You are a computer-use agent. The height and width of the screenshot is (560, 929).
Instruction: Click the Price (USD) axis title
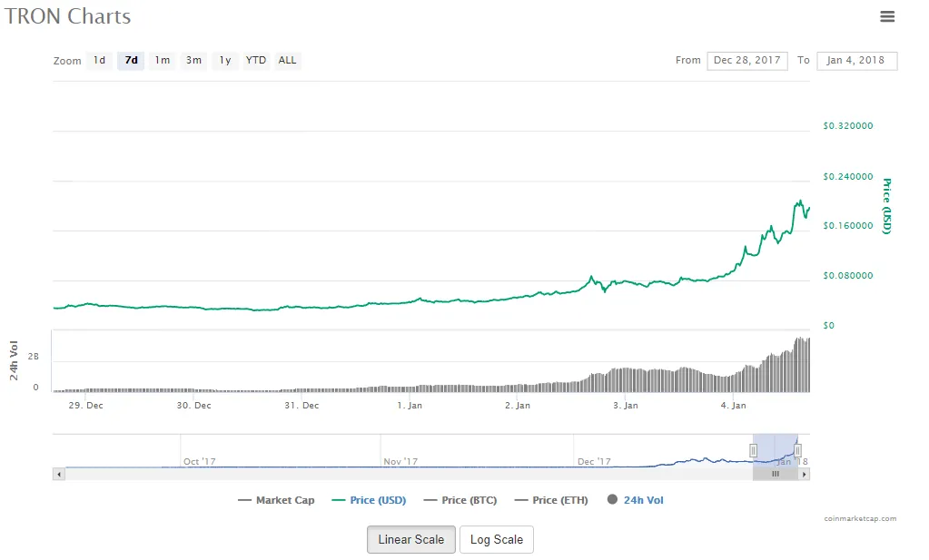coord(886,206)
